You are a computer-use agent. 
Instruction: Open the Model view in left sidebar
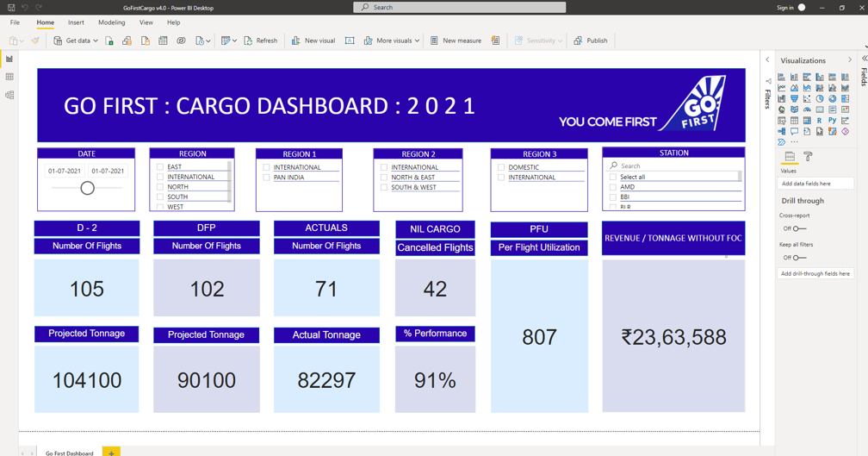pyautogui.click(x=9, y=95)
